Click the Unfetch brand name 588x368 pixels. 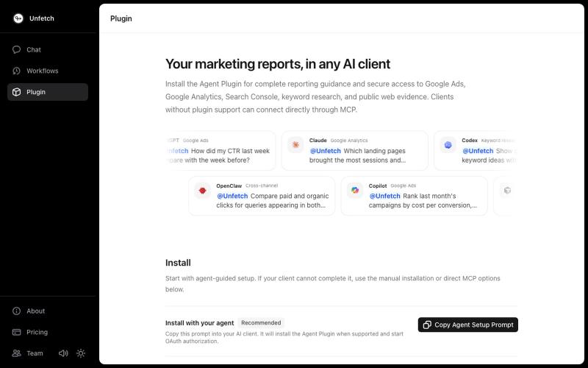tap(42, 18)
